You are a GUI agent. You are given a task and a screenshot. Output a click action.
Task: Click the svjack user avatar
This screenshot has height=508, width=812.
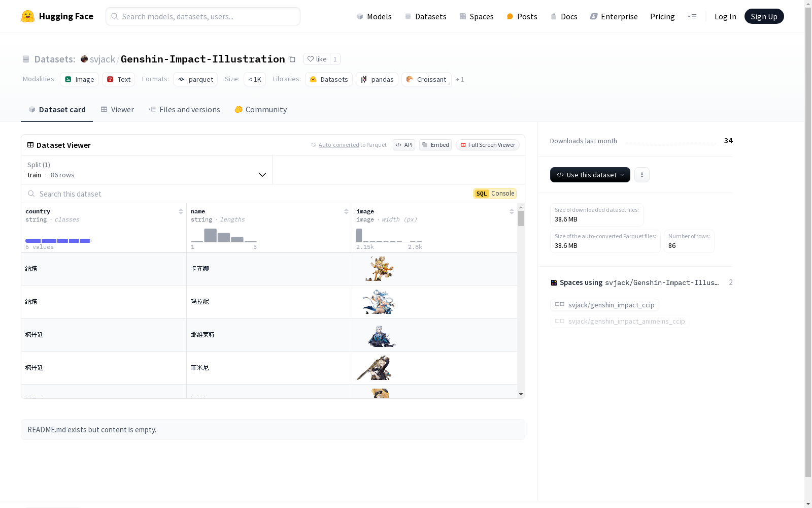[x=84, y=59]
